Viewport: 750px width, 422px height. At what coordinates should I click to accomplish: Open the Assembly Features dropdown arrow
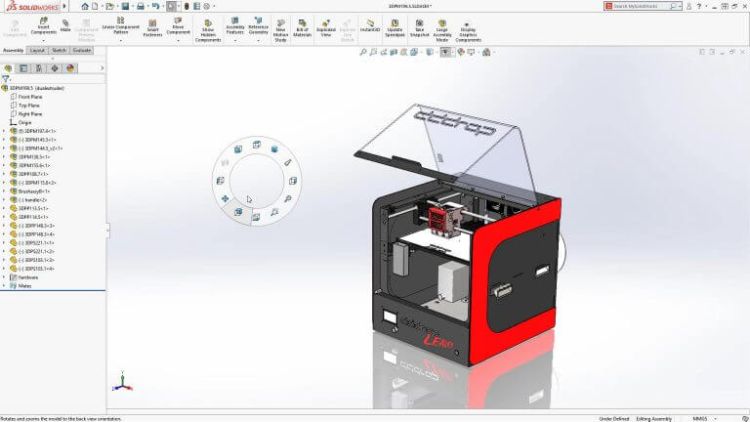(235, 41)
